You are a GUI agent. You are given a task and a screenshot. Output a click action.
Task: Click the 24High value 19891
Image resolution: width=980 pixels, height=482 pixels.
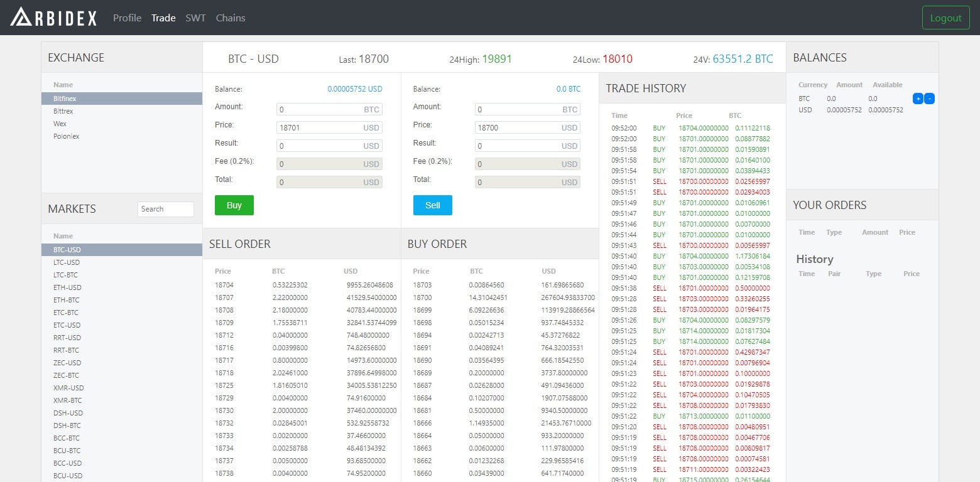pyautogui.click(x=497, y=59)
